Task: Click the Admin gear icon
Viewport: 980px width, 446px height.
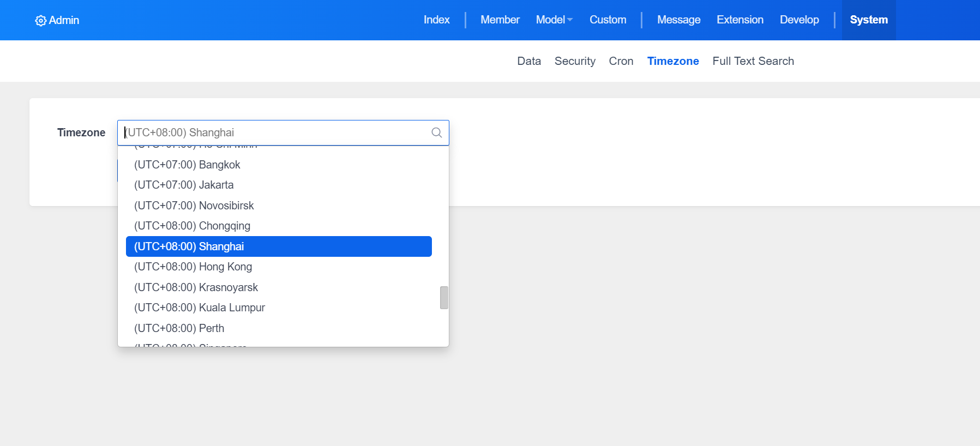Action: (40, 21)
